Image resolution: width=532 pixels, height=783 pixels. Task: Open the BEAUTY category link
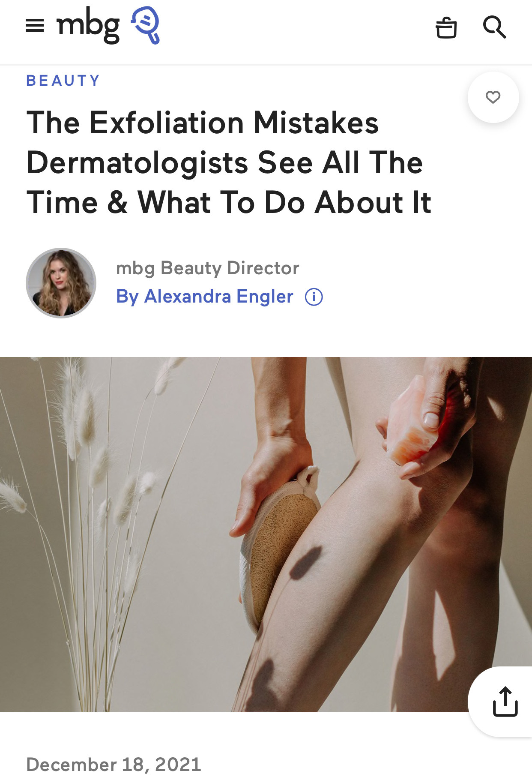[63, 81]
